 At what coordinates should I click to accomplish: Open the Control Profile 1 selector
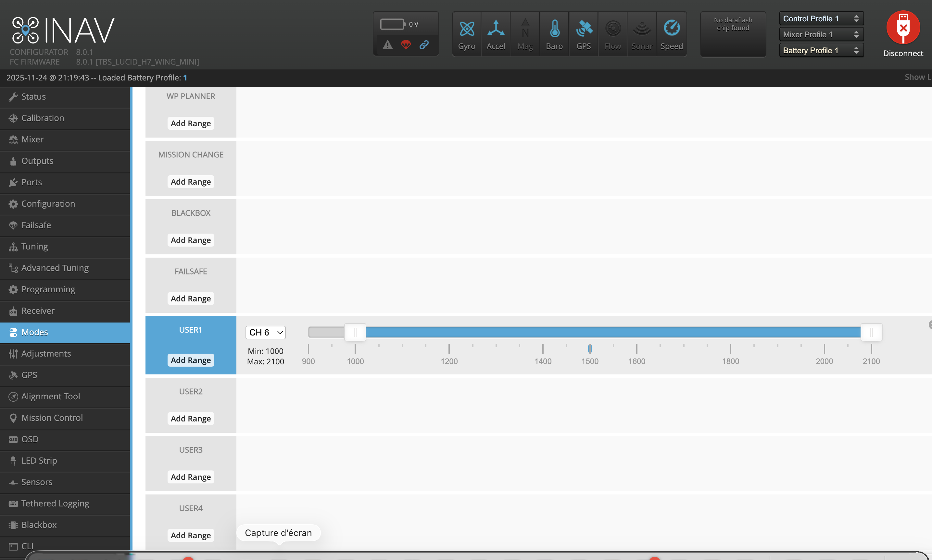[x=821, y=18]
